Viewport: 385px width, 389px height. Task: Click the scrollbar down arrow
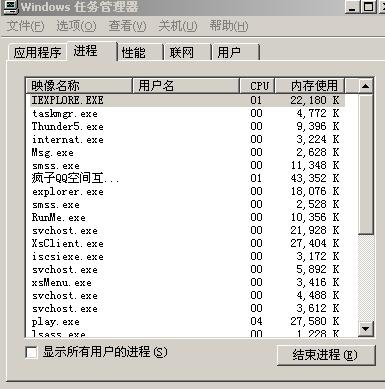(366, 329)
